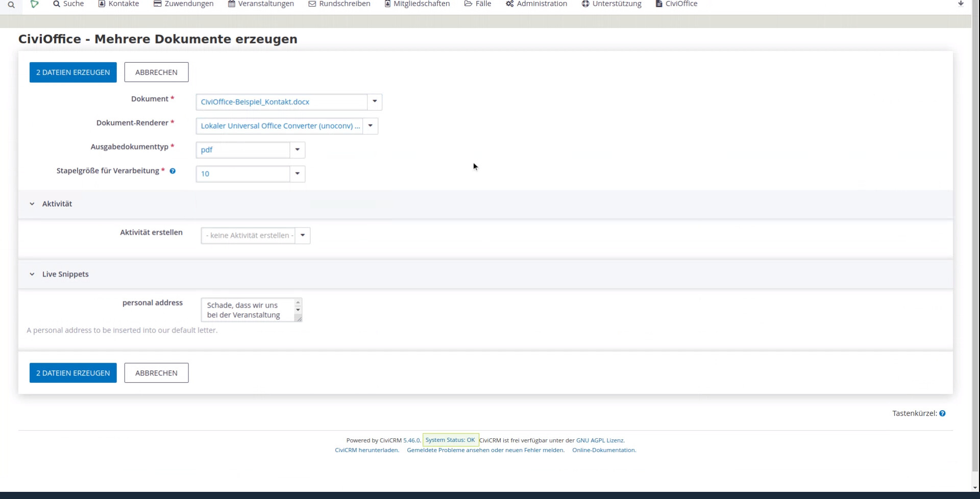Click top '2 Dateien erzeugen' button
The image size is (980, 499).
pyautogui.click(x=73, y=72)
